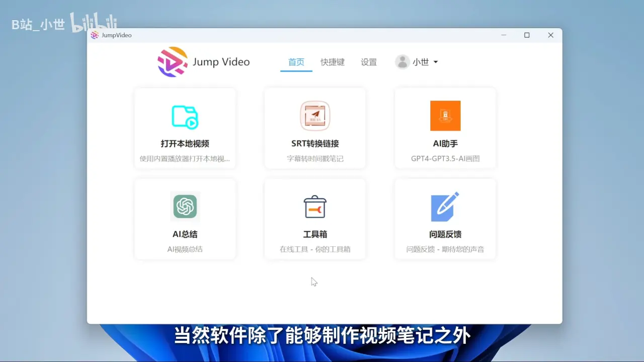Open the local video folder icon
Screen dimensions: 644x362
185,117
